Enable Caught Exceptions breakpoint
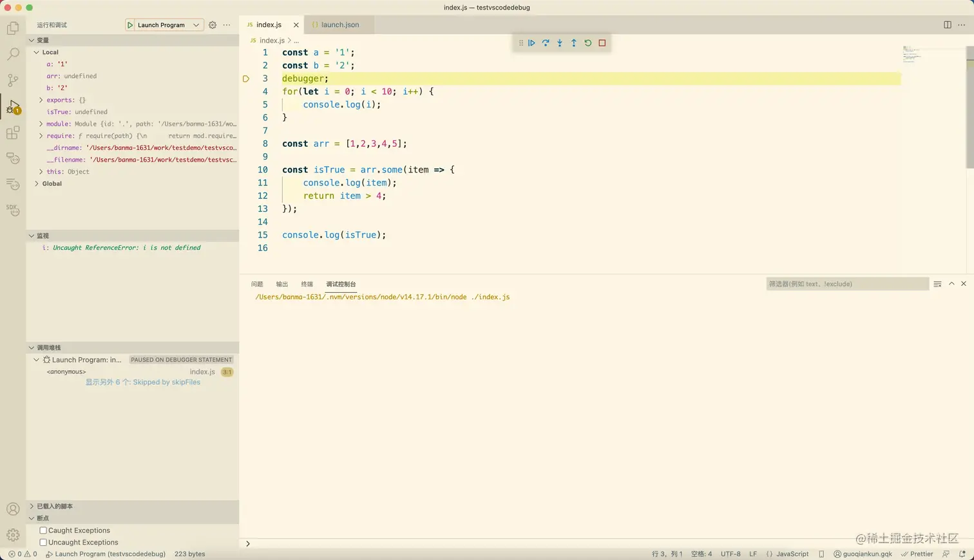This screenshot has height=560, width=974. coord(43,530)
